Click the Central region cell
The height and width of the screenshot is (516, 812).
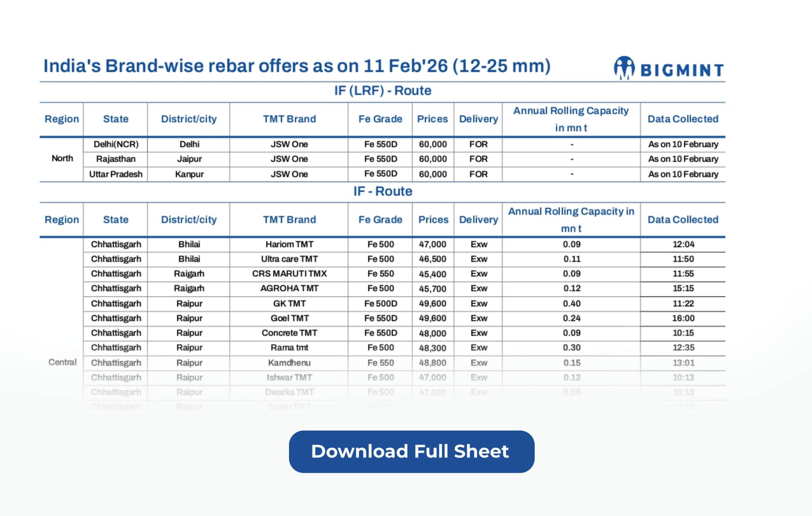[x=62, y=362]
